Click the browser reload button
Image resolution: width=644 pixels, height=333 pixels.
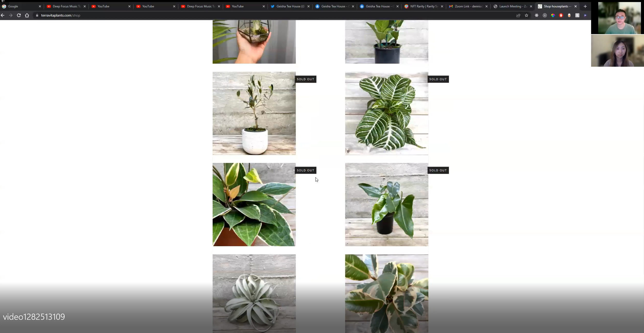pyautogui.click(x=19, y=15)
